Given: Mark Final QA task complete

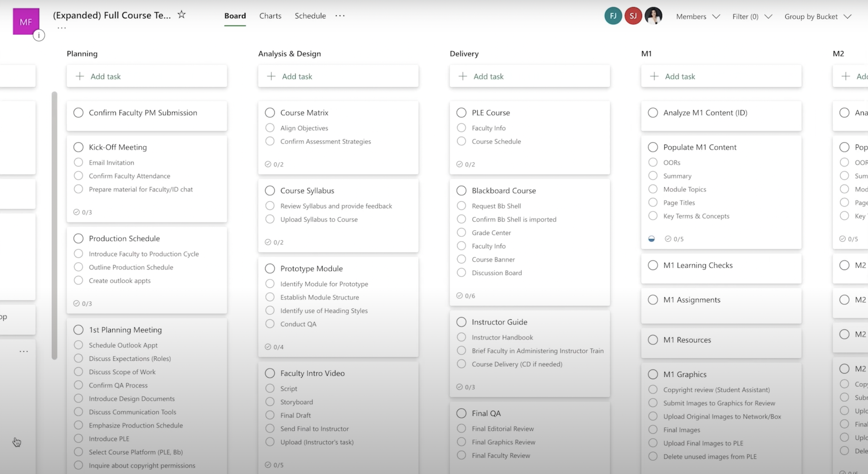Looking at the screenshot, I should point(461,413).
